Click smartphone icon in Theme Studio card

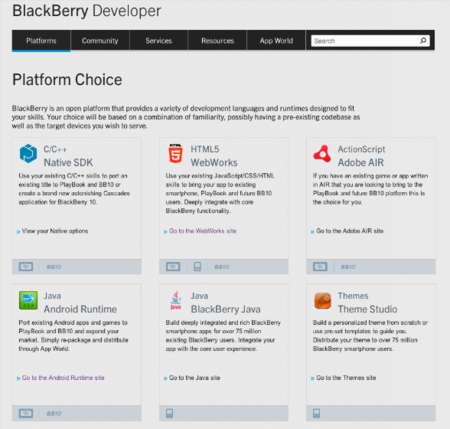(x=316, y=413)
